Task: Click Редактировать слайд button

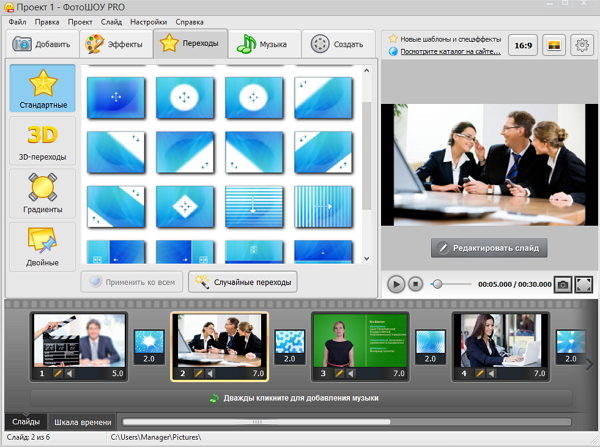Action: click(x=489, y=248)
